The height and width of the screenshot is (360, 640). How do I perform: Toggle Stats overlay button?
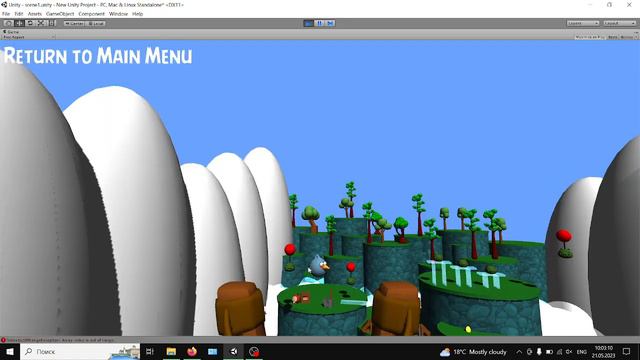pos(613,37)
